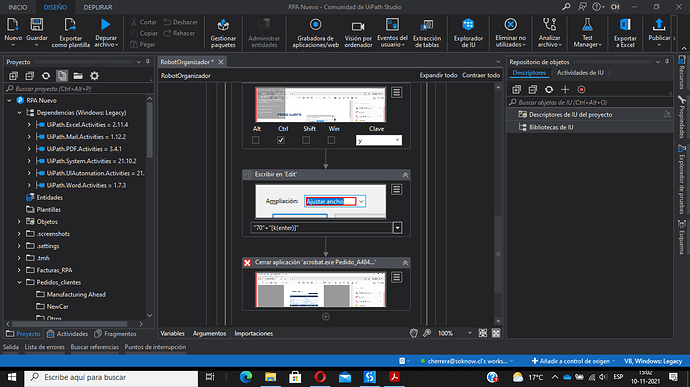Uncheck the Ctrl checkbox
This screenshot has height=387, width=690.
(x=281, y=140)
